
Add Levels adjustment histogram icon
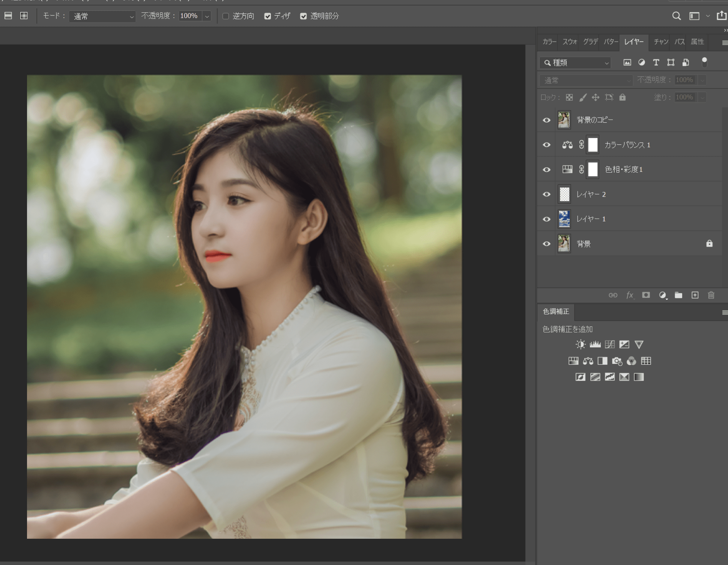595,344
